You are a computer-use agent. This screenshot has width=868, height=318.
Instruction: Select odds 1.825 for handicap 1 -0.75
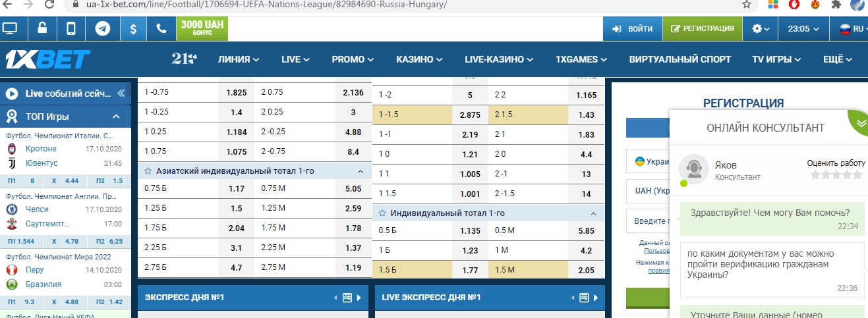point(236,93)
